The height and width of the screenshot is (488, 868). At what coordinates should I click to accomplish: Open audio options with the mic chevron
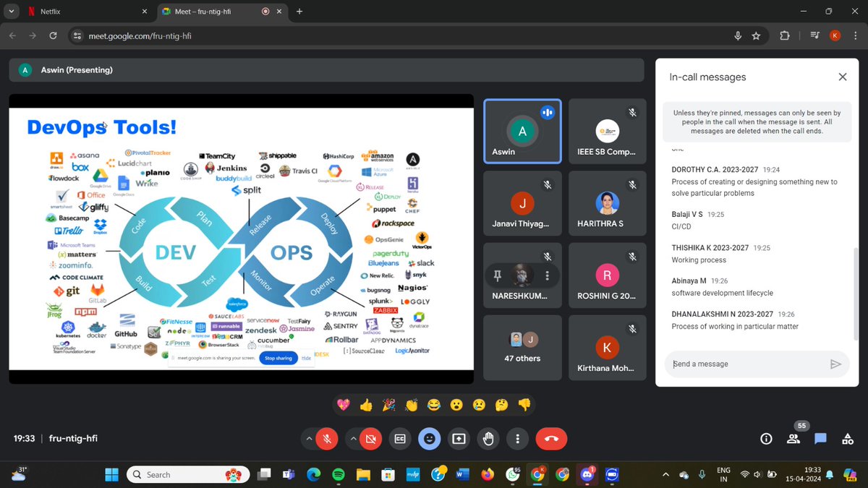(309, 438)
